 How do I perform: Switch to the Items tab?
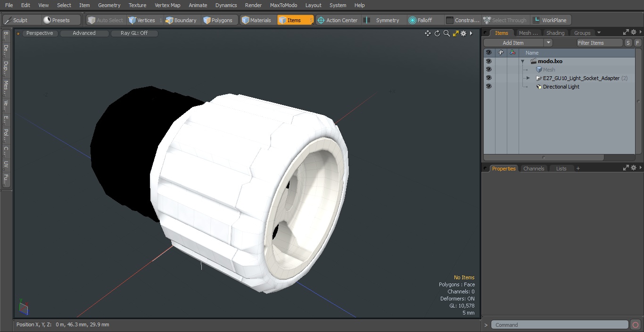click(x=502, y=33)
